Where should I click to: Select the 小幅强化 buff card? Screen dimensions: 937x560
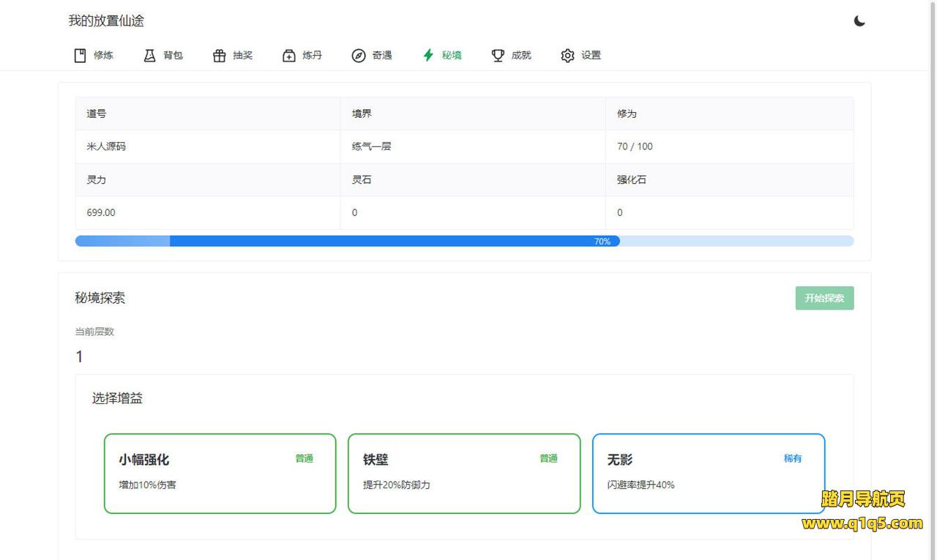[x=220, y=474]
